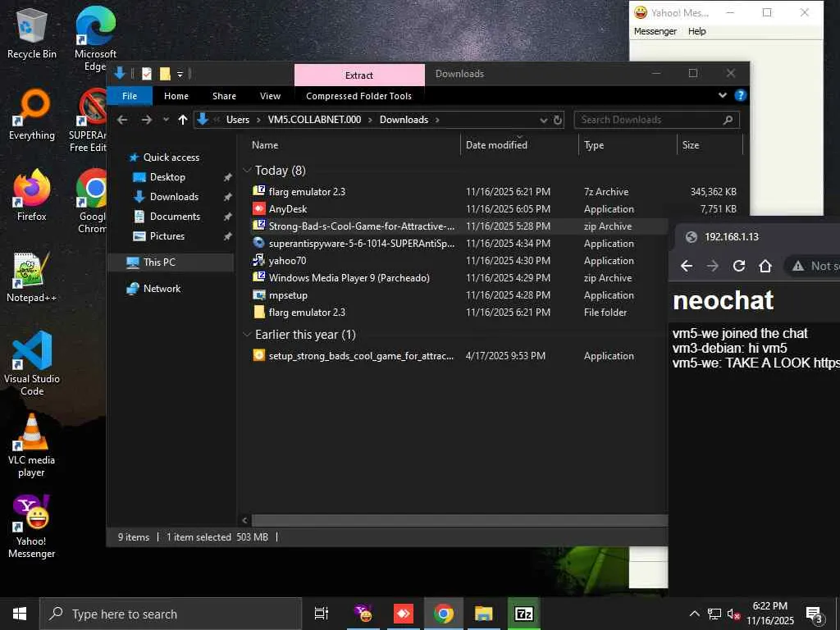The width and height of the screenshot is (840, 630).
Task: Open Yahoo! Messenger desktop shortcut
Action: 32,527
